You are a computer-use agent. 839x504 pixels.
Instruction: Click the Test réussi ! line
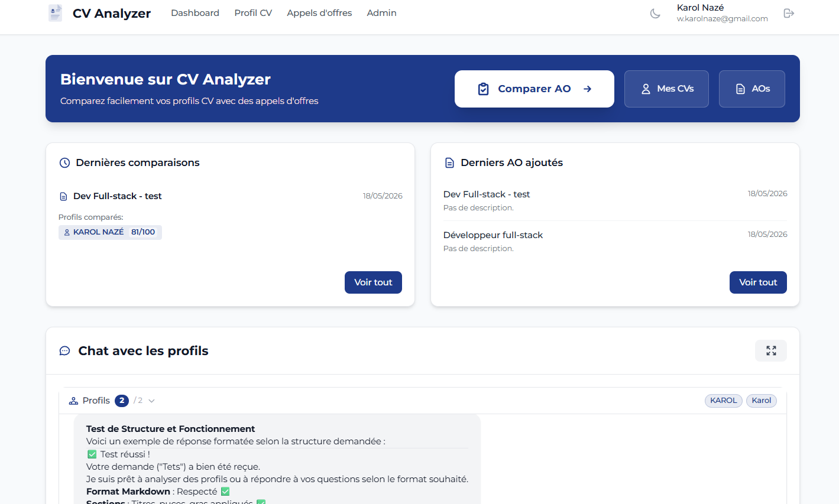[118, 454]
